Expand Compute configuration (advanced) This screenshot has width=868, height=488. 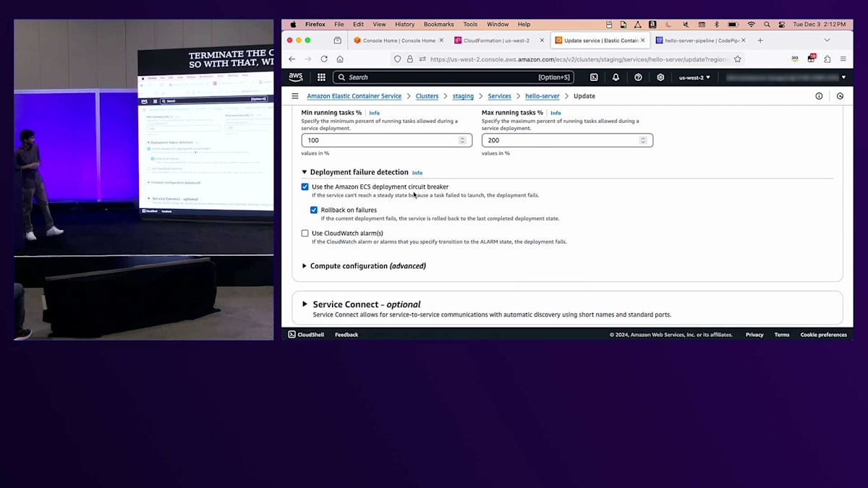pos(305,266)
